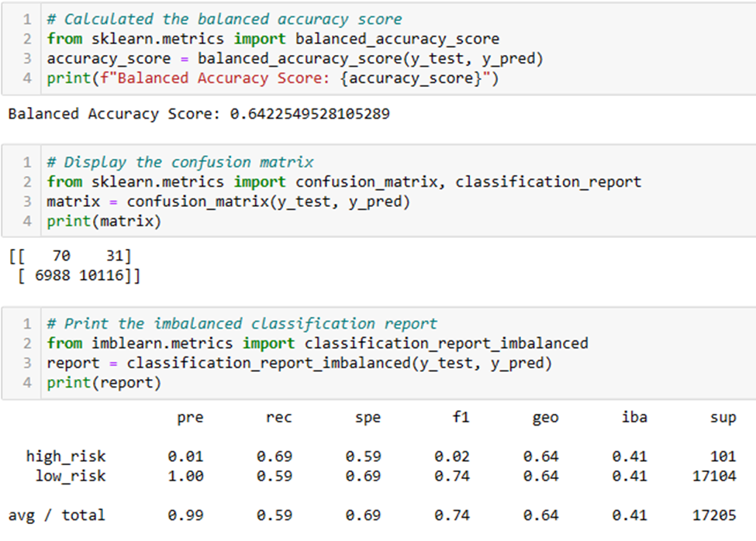
Task: Click the print Balanced Accuracy Score f-string line
Action: (273, 78)
